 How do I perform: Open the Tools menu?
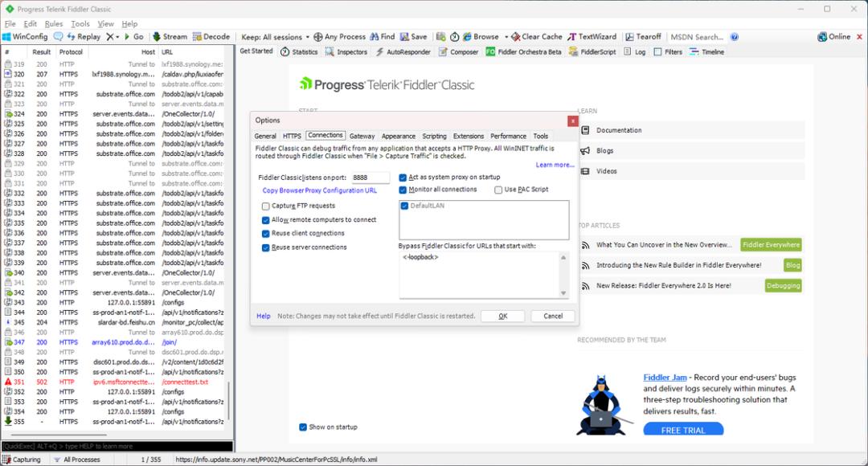coord(80,24)
